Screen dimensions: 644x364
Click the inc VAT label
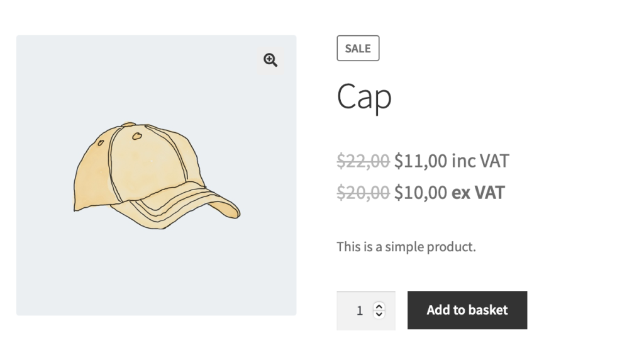click(x=480, y=161)
